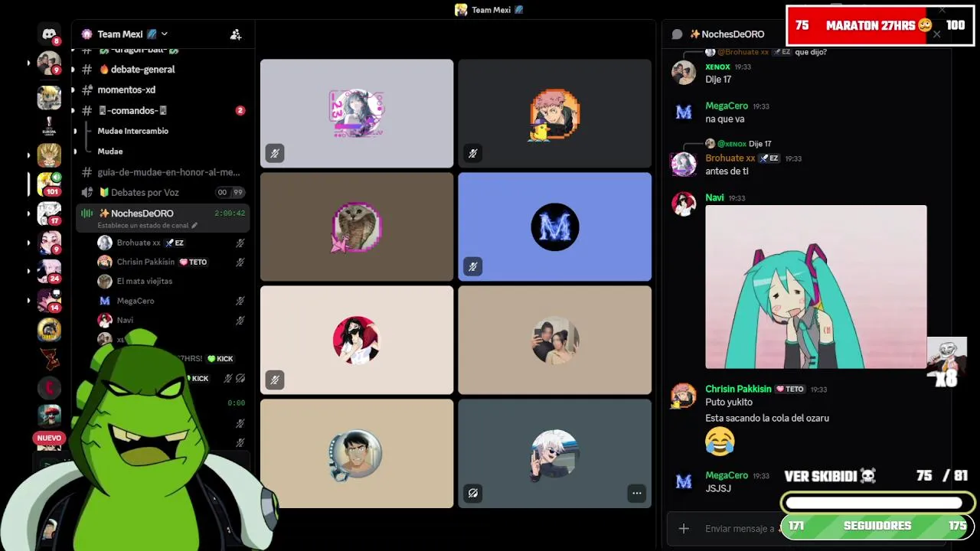The image size is (980, 551).
Task: Click 'Establece un estado de canal' link
Action: pyautogui.click(x=143, y=226)
